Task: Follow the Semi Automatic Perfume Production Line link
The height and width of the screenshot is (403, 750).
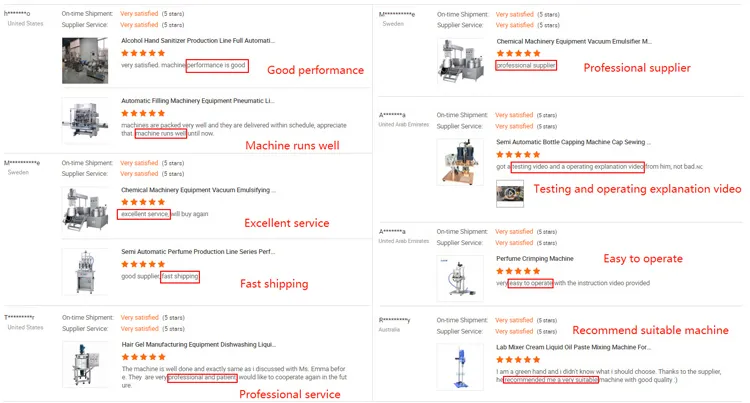Action: [198, 252]
